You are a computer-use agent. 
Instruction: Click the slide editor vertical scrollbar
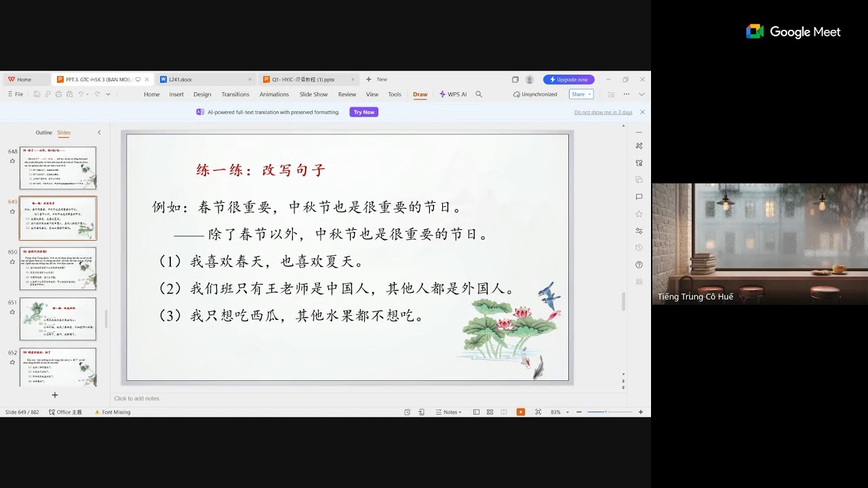click(623, 302)
